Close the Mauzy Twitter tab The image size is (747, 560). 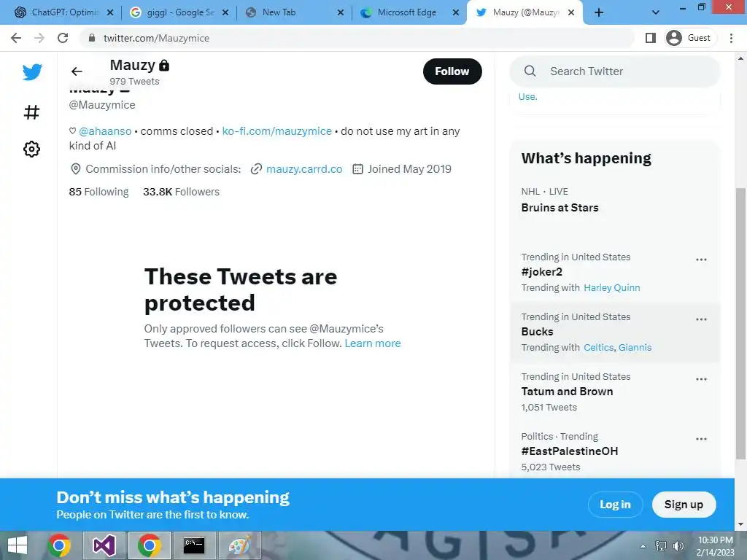(x=570, y=13)
